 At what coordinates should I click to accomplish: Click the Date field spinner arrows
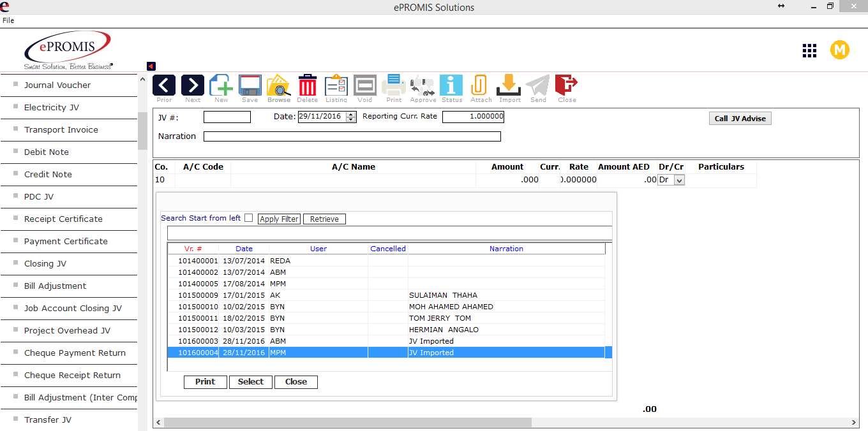pos(351,117)
